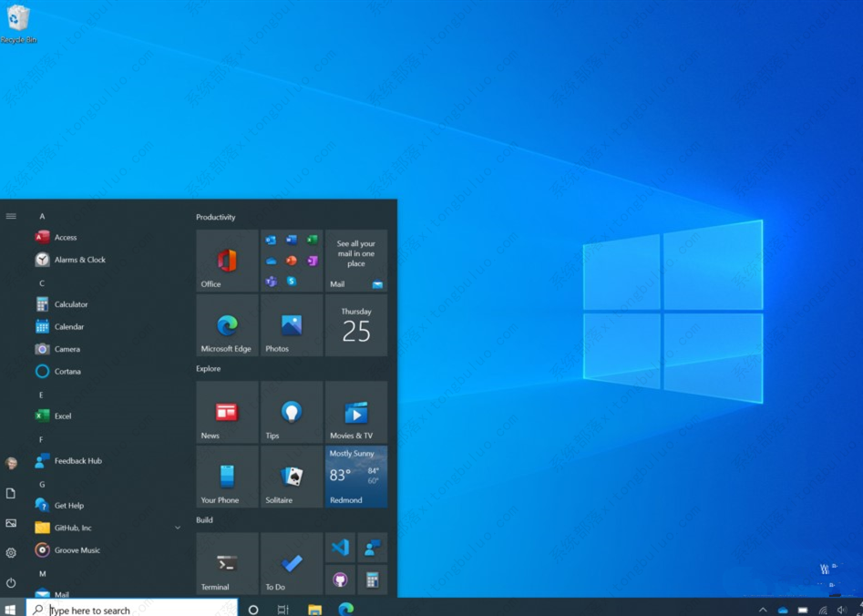863x616 pixels.
Task: Launch the Terminal tile
Action: click(x=225, y=562)
